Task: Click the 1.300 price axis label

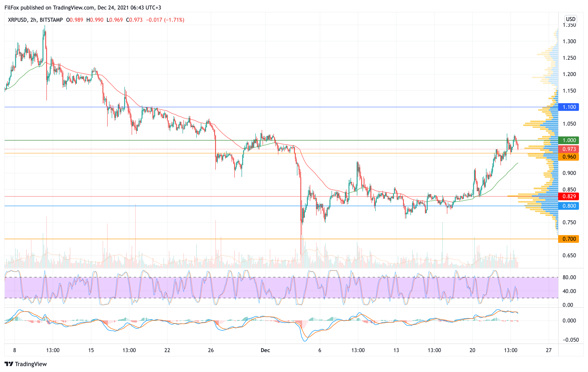Action: coord(569,41)
